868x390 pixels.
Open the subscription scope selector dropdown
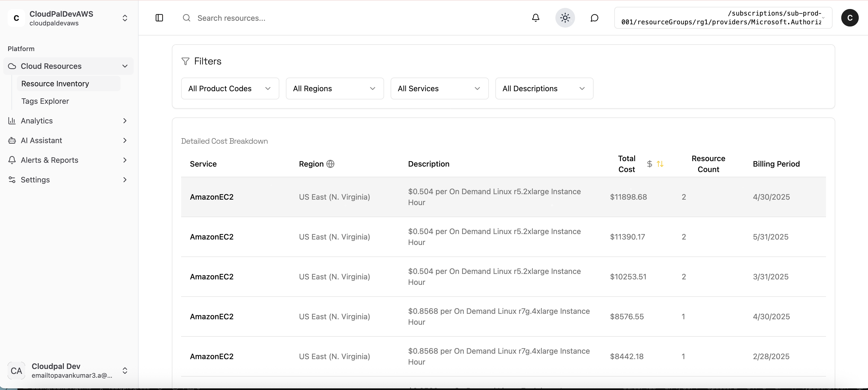point(723,18)
